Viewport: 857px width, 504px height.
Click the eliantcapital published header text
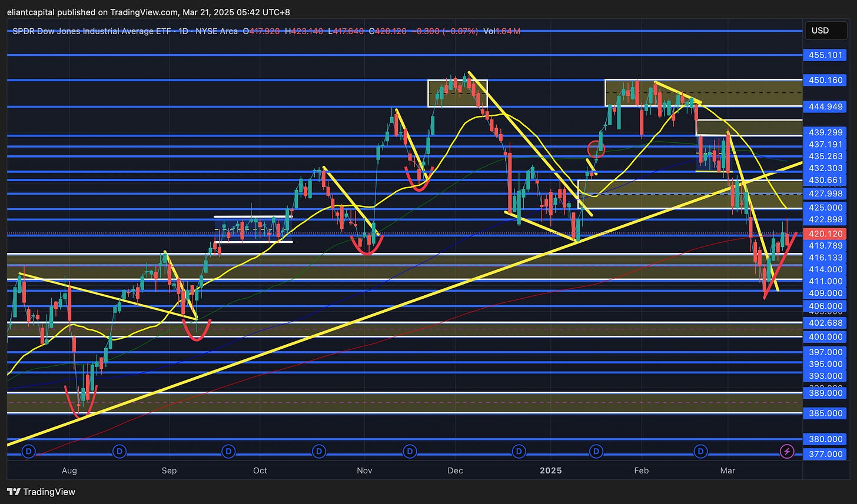pos(148,12)
